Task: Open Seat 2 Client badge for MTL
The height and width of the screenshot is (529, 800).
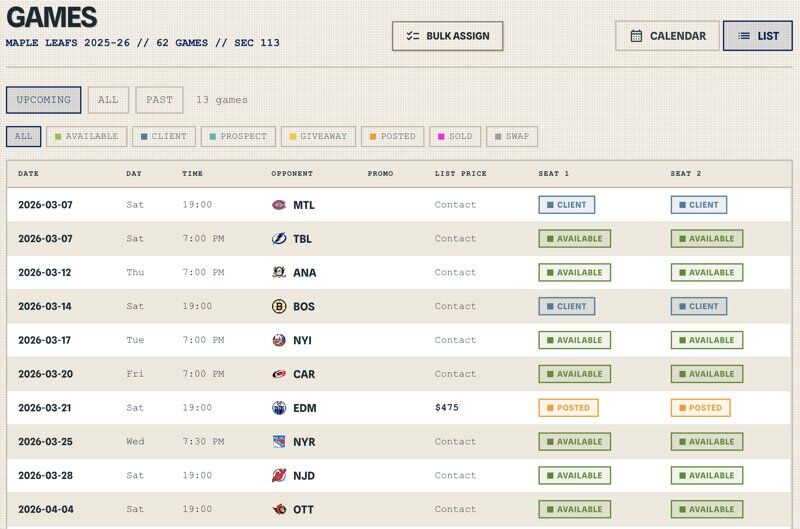Action: tap(699, 205)
